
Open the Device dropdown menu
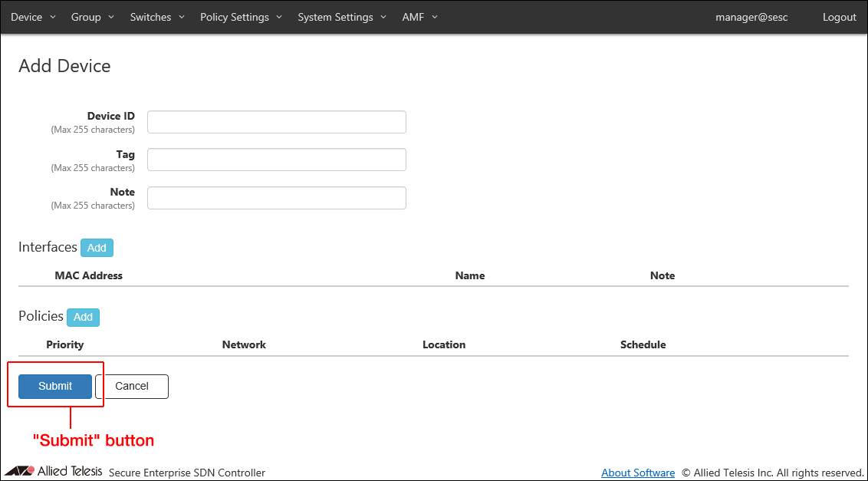pos(33,17)
